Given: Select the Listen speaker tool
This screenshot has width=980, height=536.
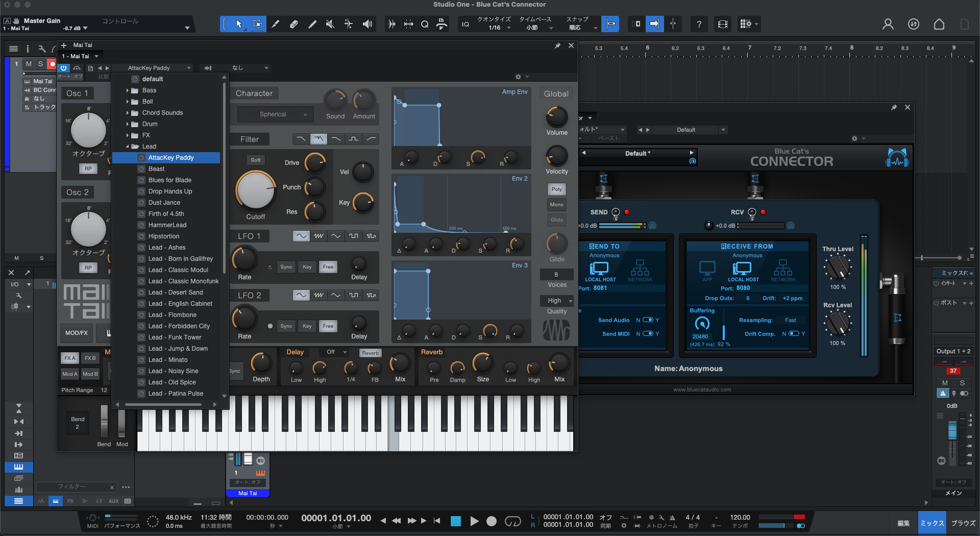Looking at the screenshot, I should point(367,24).
